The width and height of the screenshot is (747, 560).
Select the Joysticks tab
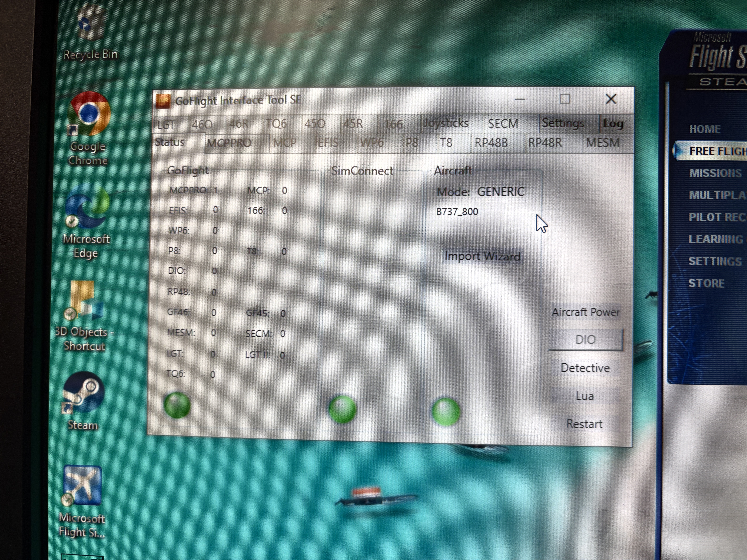point(446,124)
